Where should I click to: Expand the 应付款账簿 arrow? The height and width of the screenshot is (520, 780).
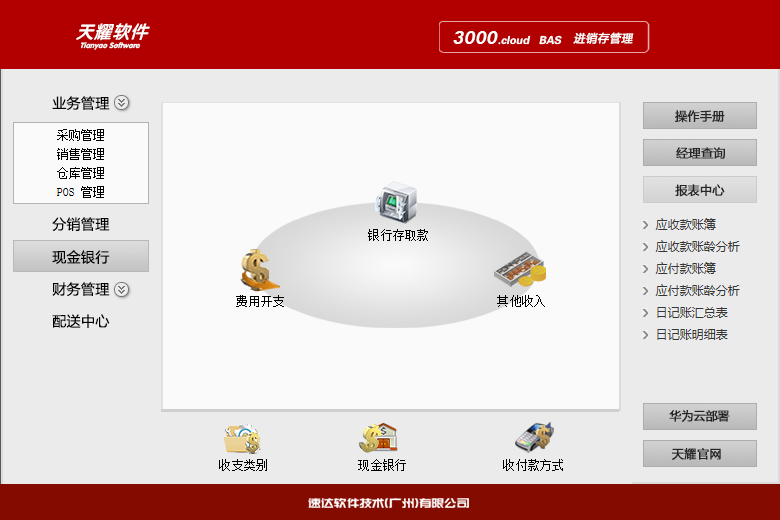pos(646,269)
